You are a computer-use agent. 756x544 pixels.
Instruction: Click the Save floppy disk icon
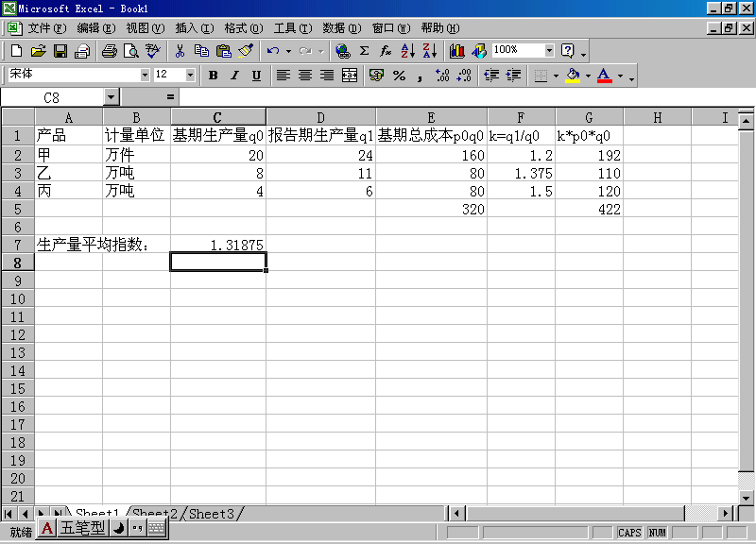pyautogui.click(x=60, y=50)
